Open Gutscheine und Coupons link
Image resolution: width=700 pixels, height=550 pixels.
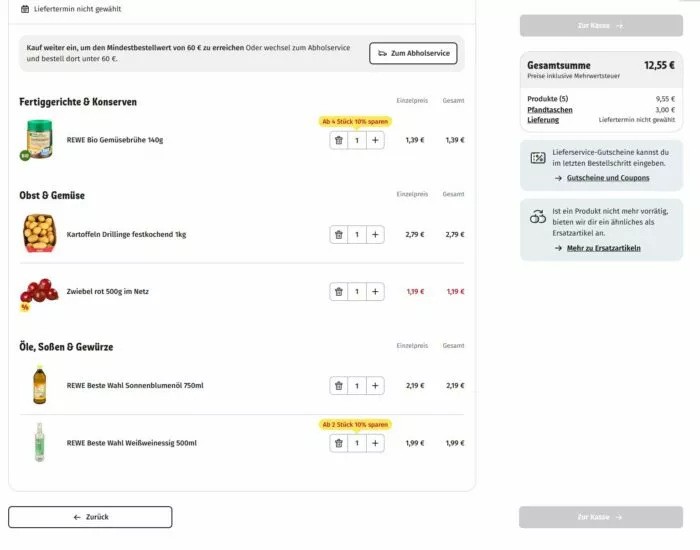(607, 178)
